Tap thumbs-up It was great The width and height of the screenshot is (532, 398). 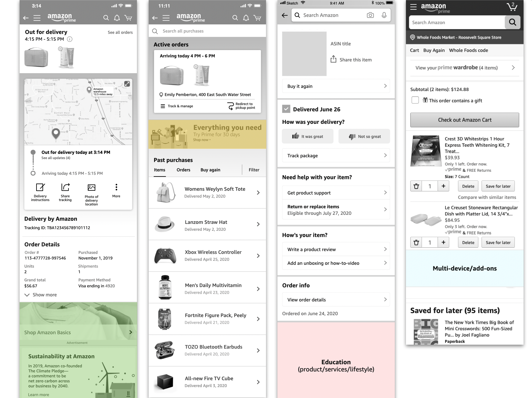click(x=308, y=136)
